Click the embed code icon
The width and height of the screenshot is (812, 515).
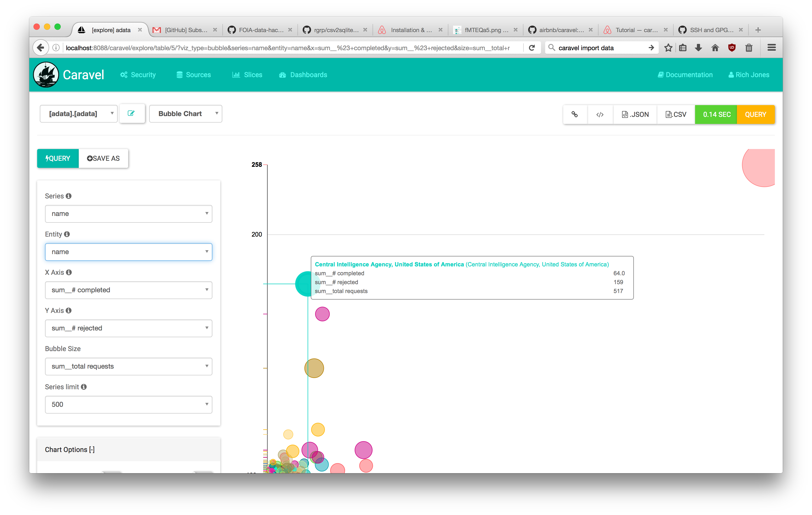point(600,115)
